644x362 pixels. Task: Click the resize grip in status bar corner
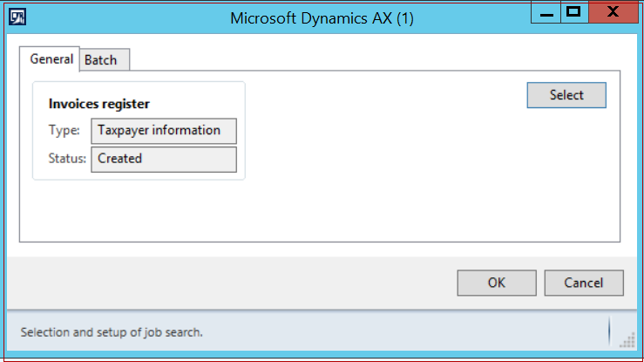(627, 341)
